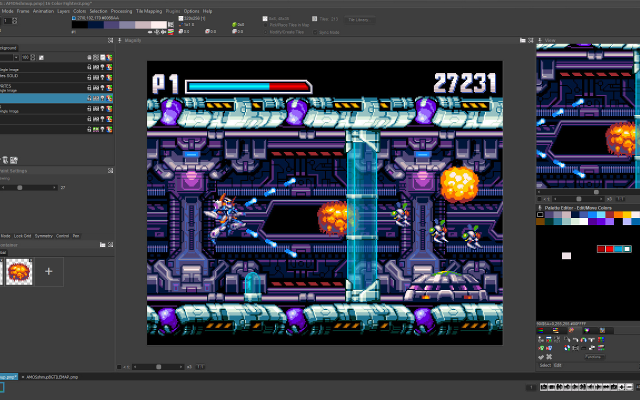The height and width of the screenshot is (400, 640).
Task: Select orange swatch in Palette Editor
Action: click(x=618, y=214)
